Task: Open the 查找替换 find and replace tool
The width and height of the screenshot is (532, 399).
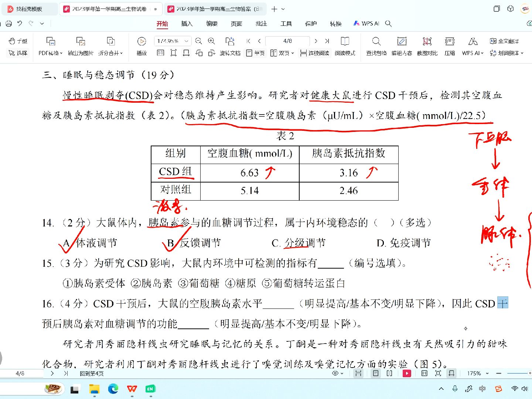Action: coord(376,47)
